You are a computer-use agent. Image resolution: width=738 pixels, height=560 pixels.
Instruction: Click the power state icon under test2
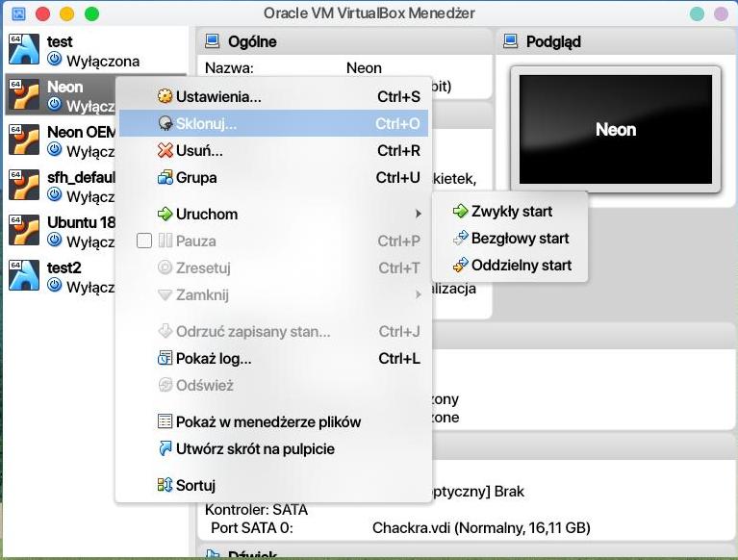pyautogui.click(x=55, y=285)
